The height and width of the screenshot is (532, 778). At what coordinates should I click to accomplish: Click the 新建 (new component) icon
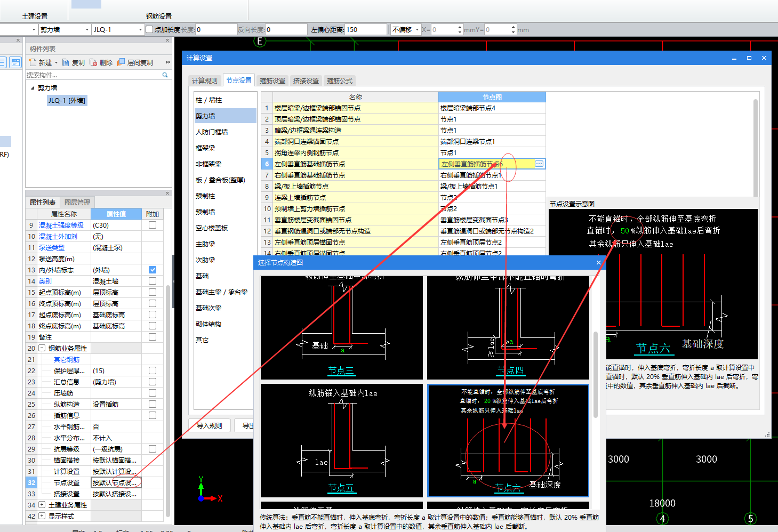(33, 62)
